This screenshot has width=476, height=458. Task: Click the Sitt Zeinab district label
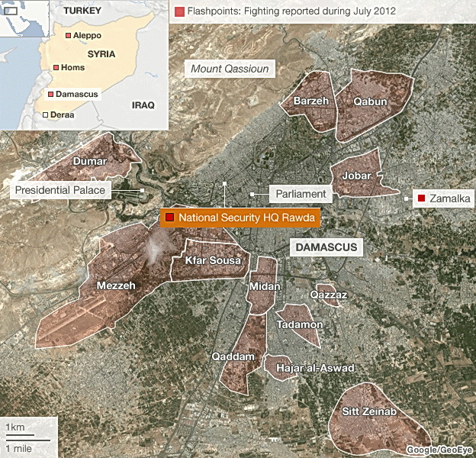[x=371, y=412]
